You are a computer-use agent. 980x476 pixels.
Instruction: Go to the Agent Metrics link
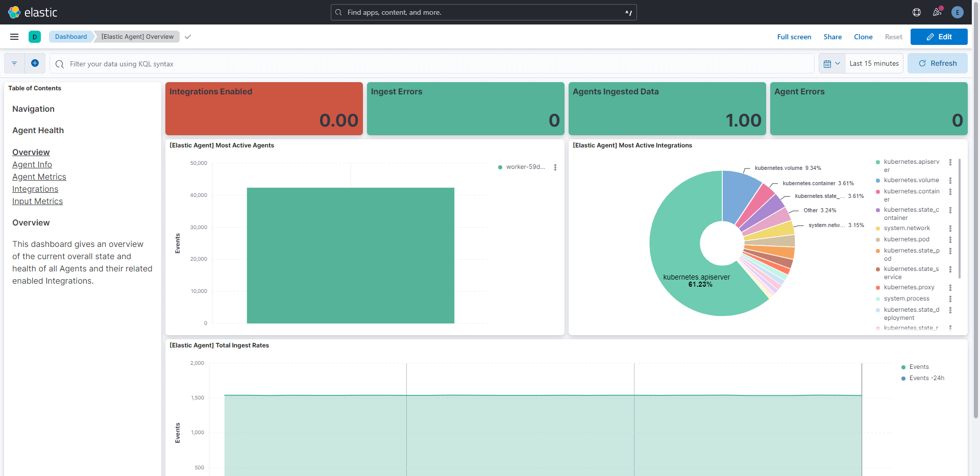tap(39, 177)
